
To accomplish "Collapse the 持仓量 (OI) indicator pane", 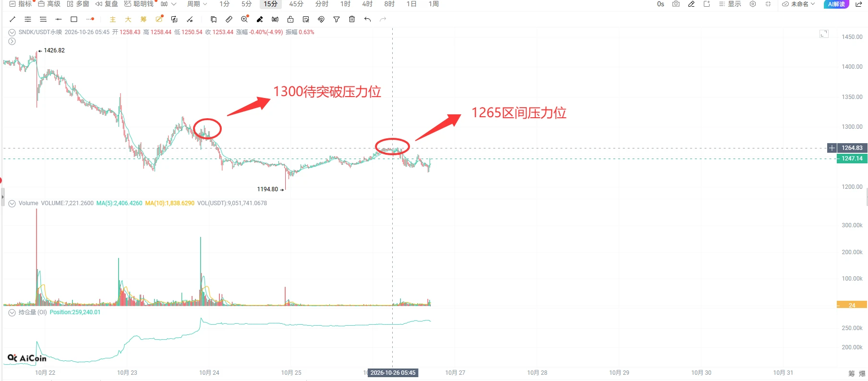I will click(12, 312).
